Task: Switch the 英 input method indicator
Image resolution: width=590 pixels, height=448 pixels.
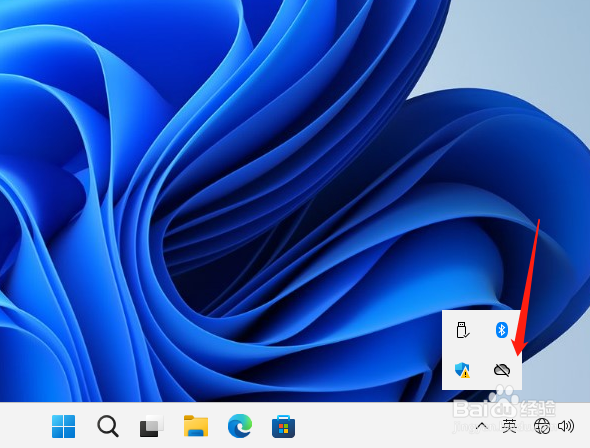Action: (x=509, y=426)
